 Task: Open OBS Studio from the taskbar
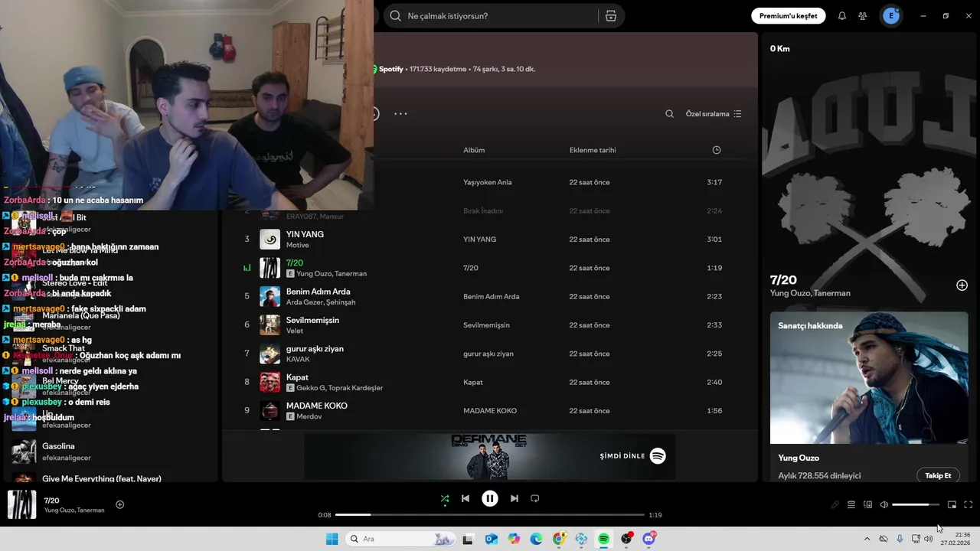(626, 539)
